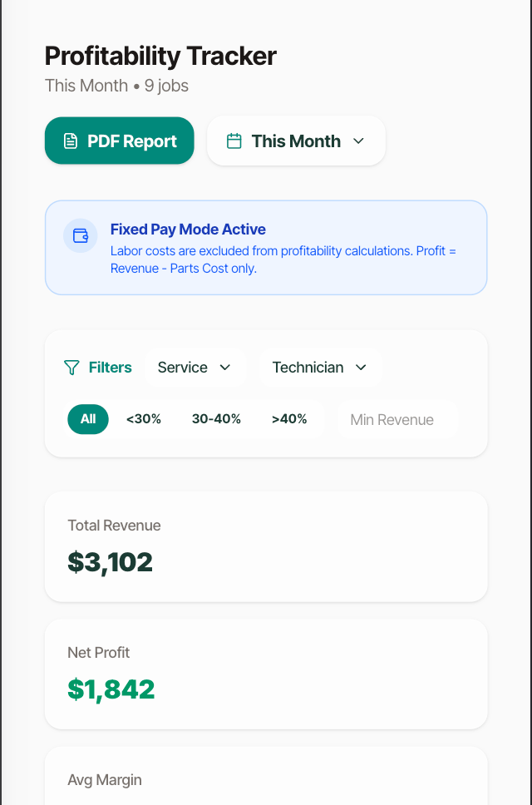Viewport: 532px width, 805px height.
Task: Click the wallet icon in Fixed Pay banner
Action: pyautogui.click(x=81, y=235)
